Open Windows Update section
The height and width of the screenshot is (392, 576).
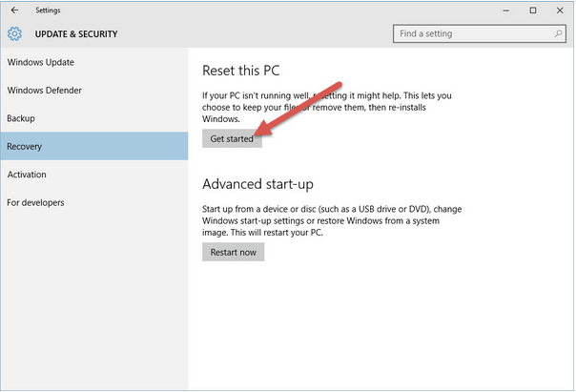click(94, 62)
